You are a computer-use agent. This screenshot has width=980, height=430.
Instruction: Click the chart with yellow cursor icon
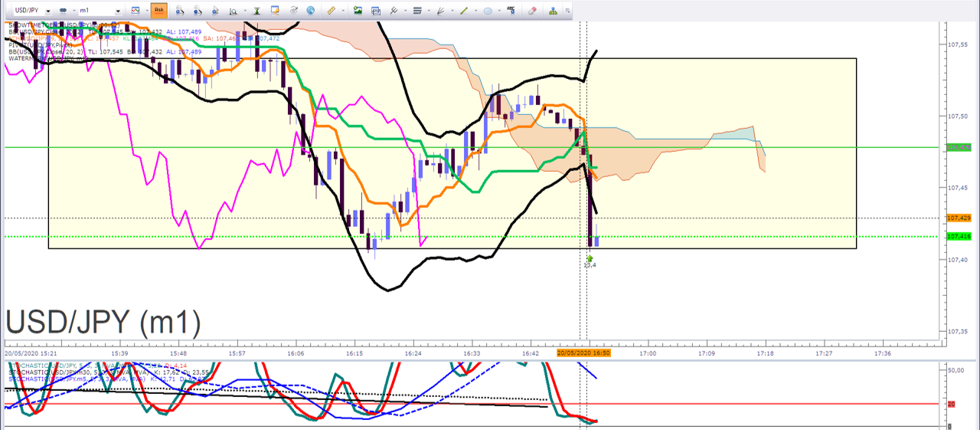[x=274, y=11]
